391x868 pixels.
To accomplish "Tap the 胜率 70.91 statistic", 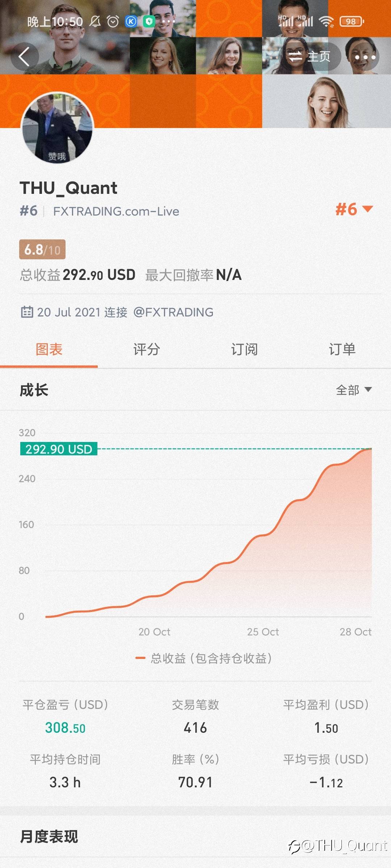I will [x=195, y=782].
